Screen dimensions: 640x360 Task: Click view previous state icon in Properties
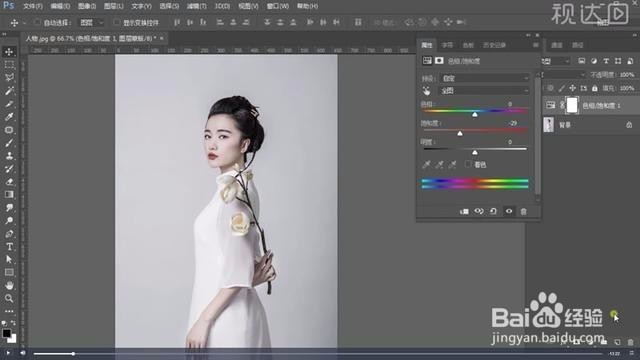[479, 211]
